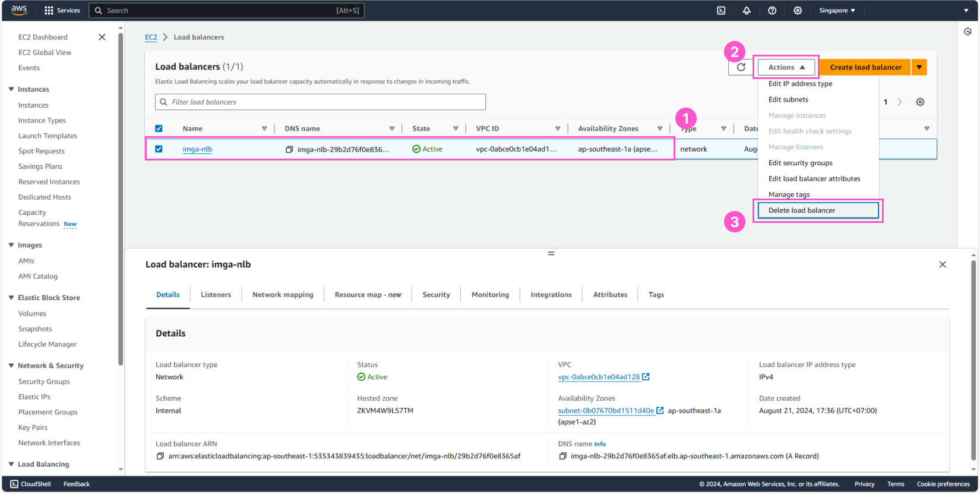Collapse the Elastic Block Store section
980x494 pixels.
11,297
